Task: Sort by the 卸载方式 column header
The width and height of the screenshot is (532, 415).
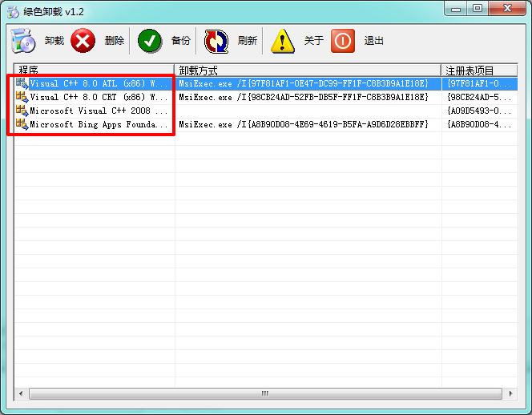Action: pos(308,71)
